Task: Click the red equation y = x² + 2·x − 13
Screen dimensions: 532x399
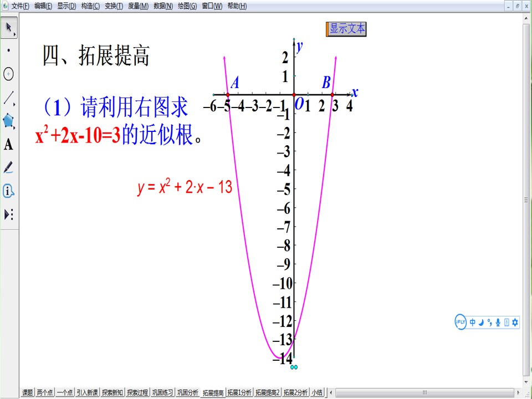Action: (x=185, y=187)
